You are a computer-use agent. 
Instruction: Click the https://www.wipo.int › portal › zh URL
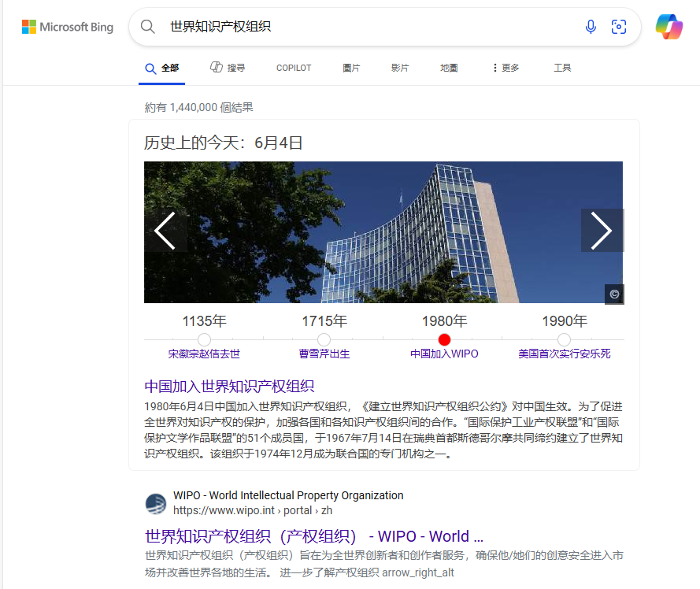[x=253, y=510]
